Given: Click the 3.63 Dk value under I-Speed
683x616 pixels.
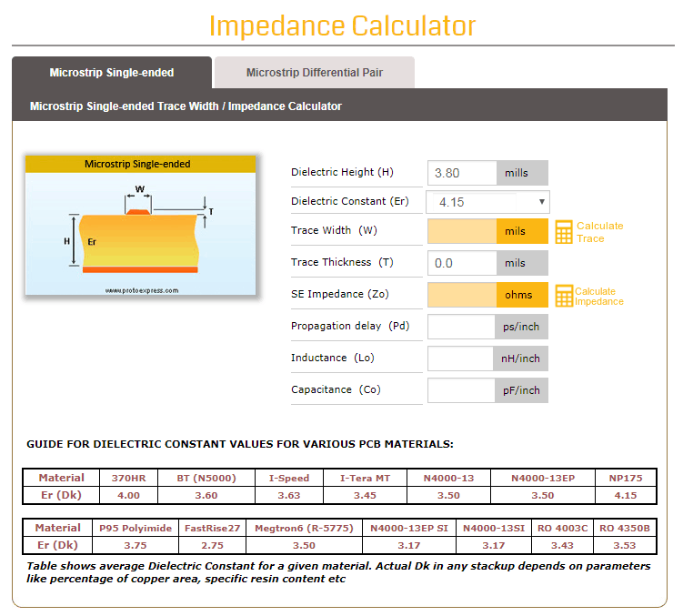Looking at the screenshot, I should tap(289, 495).
